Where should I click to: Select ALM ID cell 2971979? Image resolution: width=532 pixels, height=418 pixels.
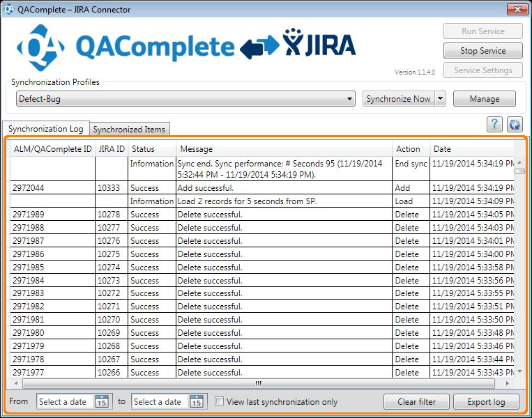point(52,346)
